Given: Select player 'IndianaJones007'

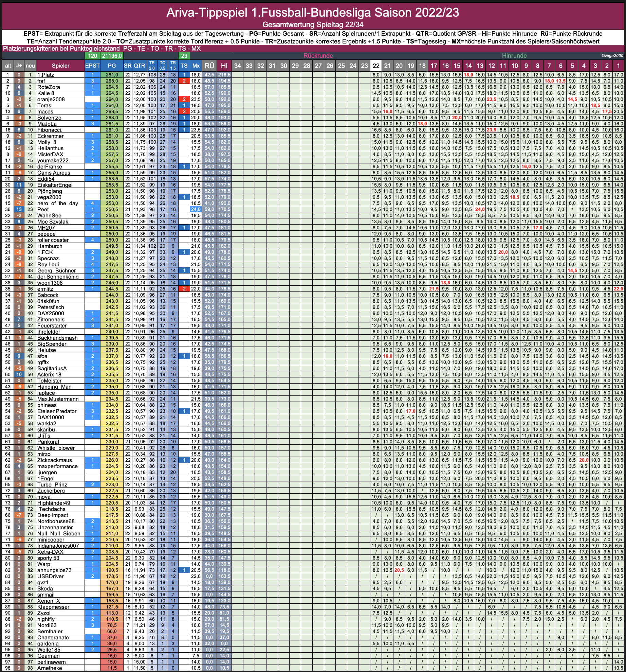Looking at the screenshot, I should [58, 546].
